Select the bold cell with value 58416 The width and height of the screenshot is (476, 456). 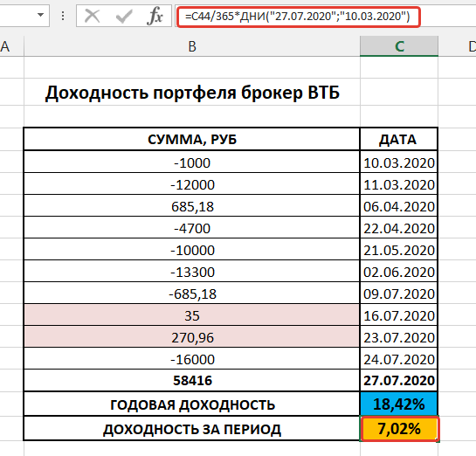192,380
